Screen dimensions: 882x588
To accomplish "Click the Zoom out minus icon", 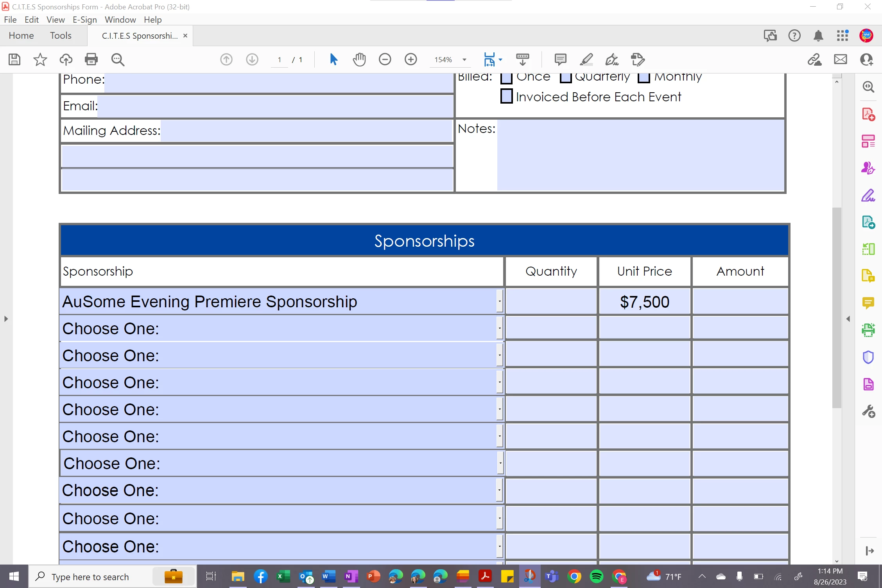I will pyautogui.click(x=385, y=59).
